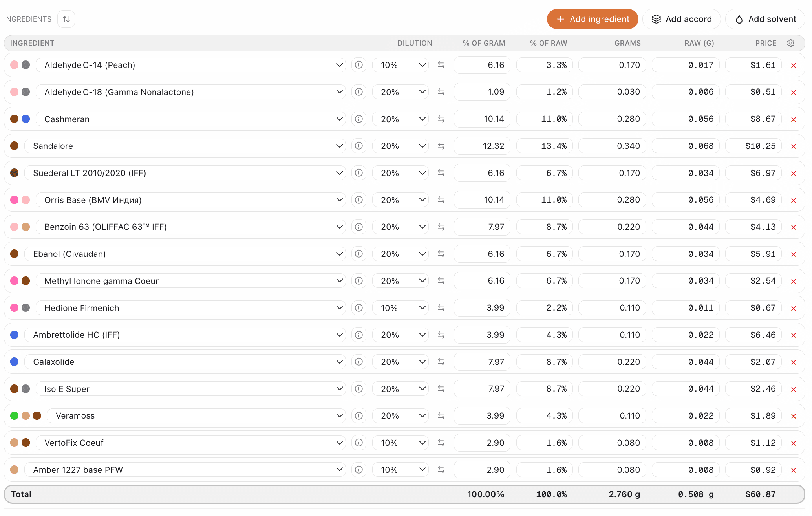Click swap arrows icon on Sandalore row
Image resolution: width=812 pixels, height=516 pixels.
click(441, 146)
